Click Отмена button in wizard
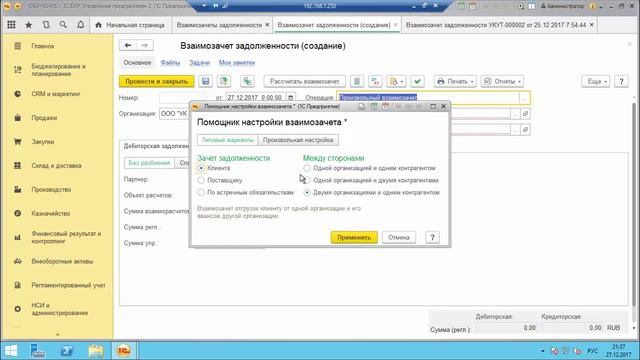 pyautogui.click(x=399, y=237)
